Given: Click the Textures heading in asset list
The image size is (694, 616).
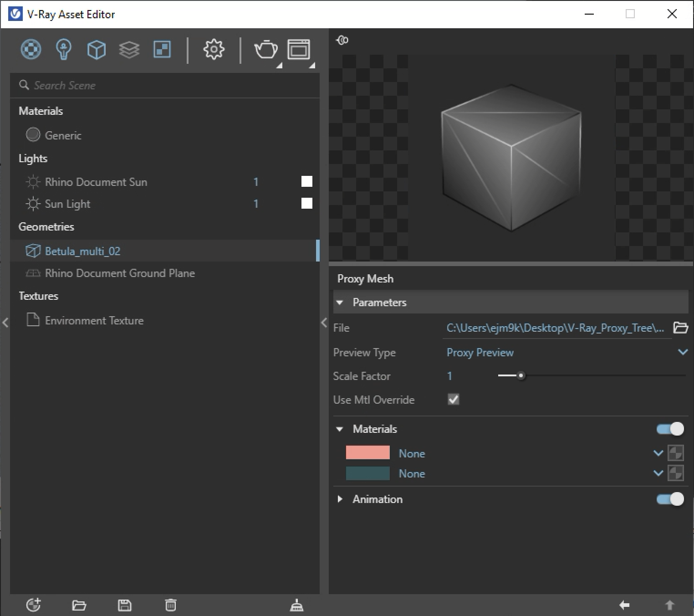Looking at the screenshot, I should (38, 296).
